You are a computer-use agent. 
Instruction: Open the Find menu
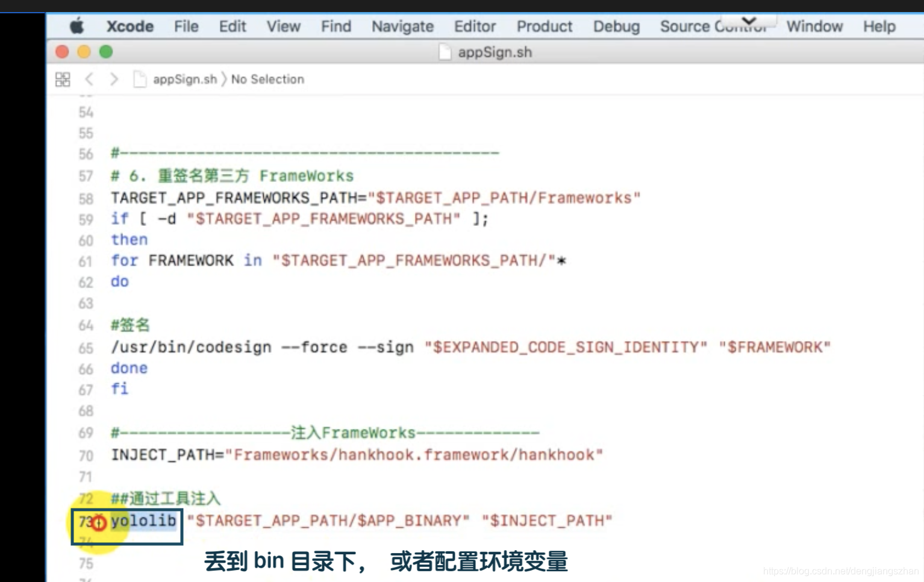[x=336, y=27]
